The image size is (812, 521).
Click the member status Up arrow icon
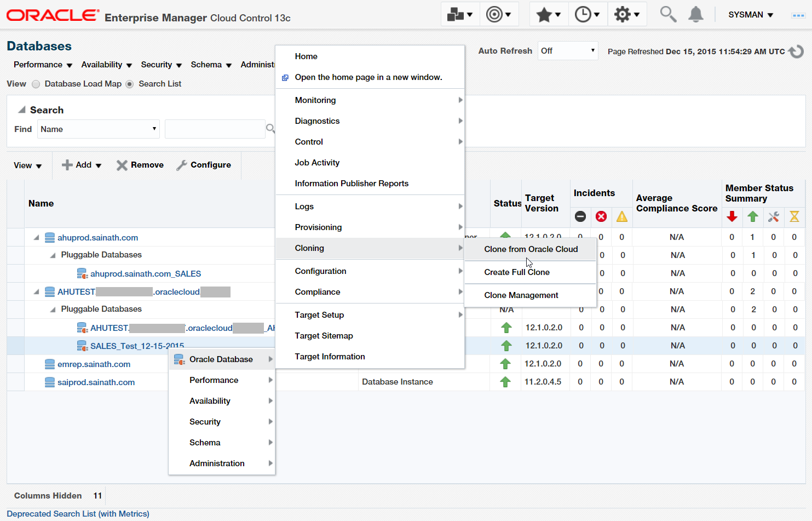(753, 217)
